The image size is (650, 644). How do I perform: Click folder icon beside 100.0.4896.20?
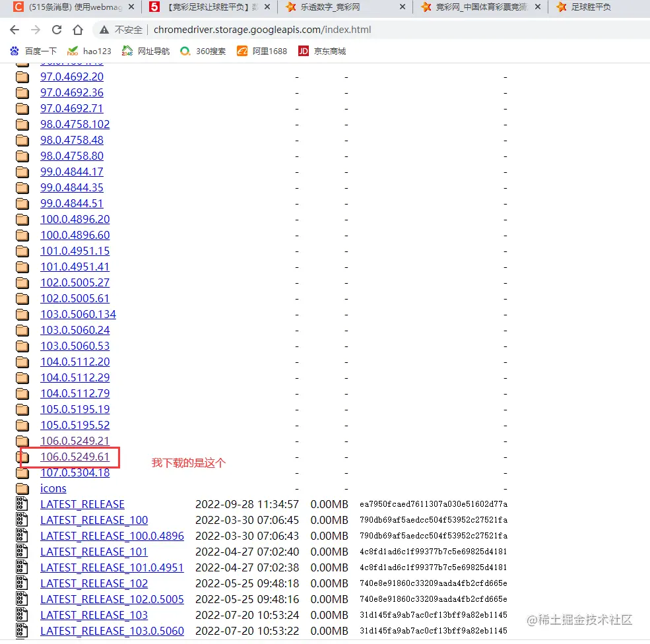tap(22, 219)
